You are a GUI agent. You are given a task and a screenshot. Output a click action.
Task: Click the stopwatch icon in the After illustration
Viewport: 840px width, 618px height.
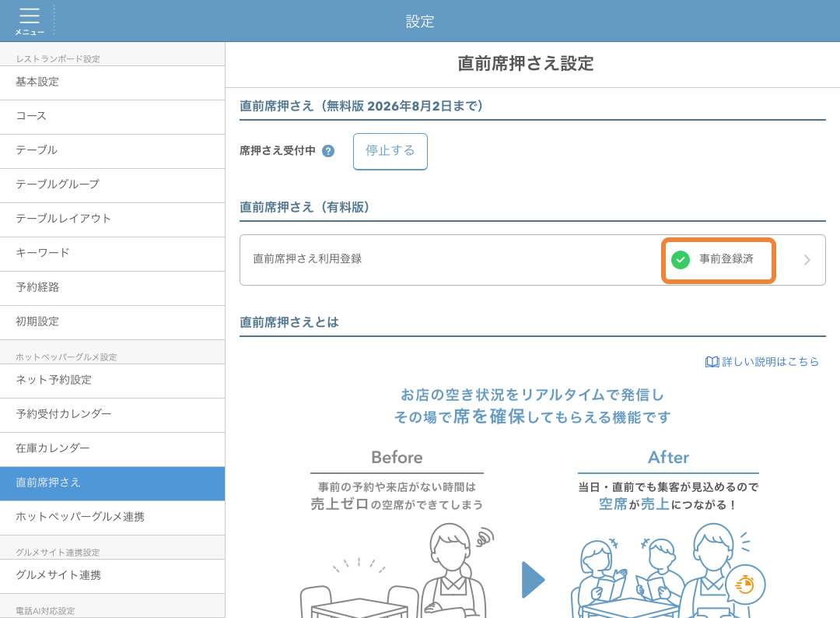745,584
